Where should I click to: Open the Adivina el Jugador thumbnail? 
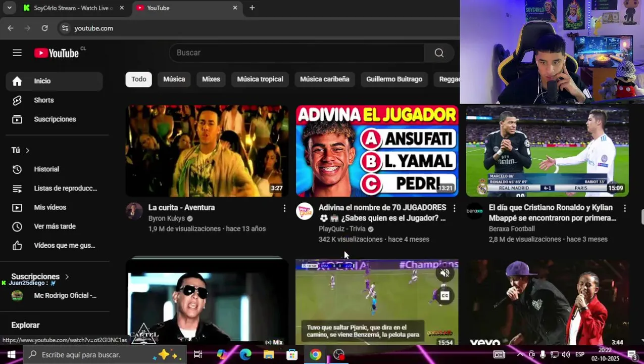[x=377, y=151]
